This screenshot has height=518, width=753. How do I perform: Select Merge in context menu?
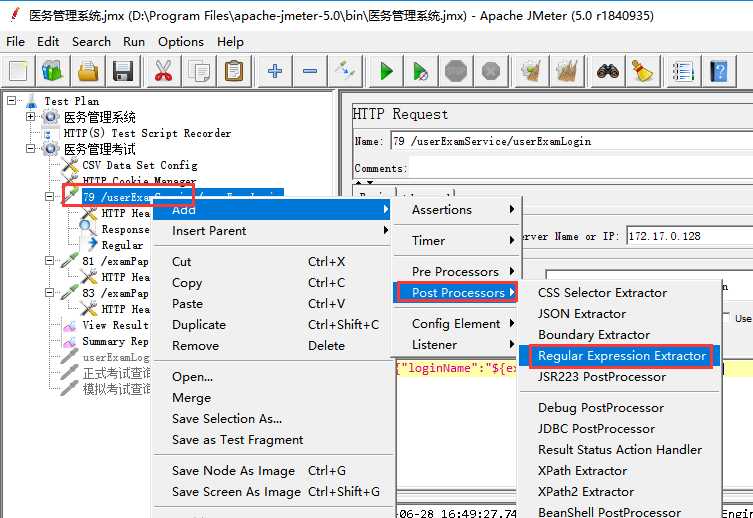click(x=272, y=398)
